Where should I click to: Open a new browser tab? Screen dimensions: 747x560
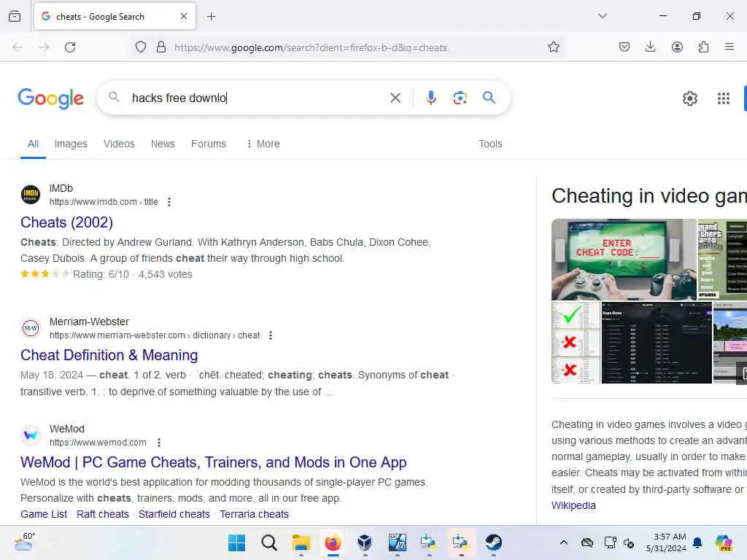point(211,17)
